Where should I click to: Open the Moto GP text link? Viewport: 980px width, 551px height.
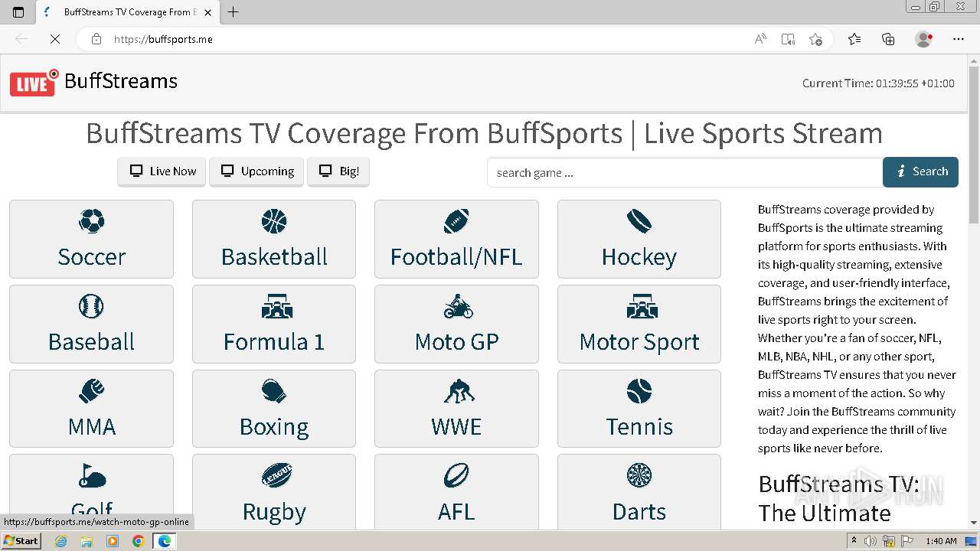tap(456, 342)
